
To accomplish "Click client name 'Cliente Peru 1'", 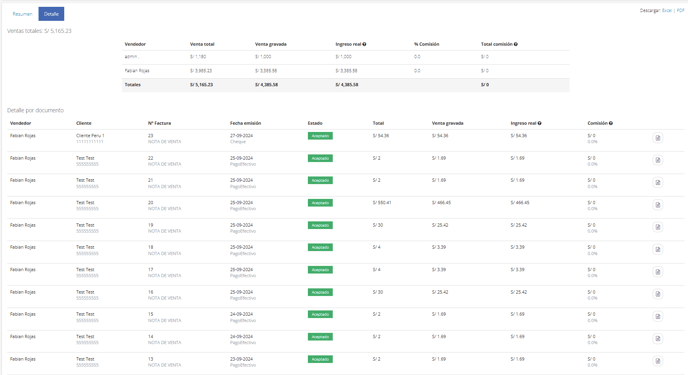I will coord(90,136).
